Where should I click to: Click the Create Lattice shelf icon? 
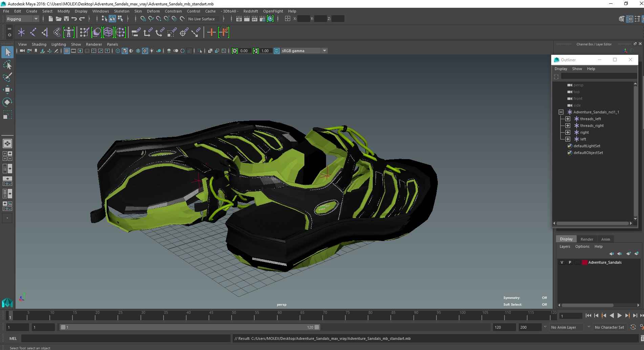[108, 32]
